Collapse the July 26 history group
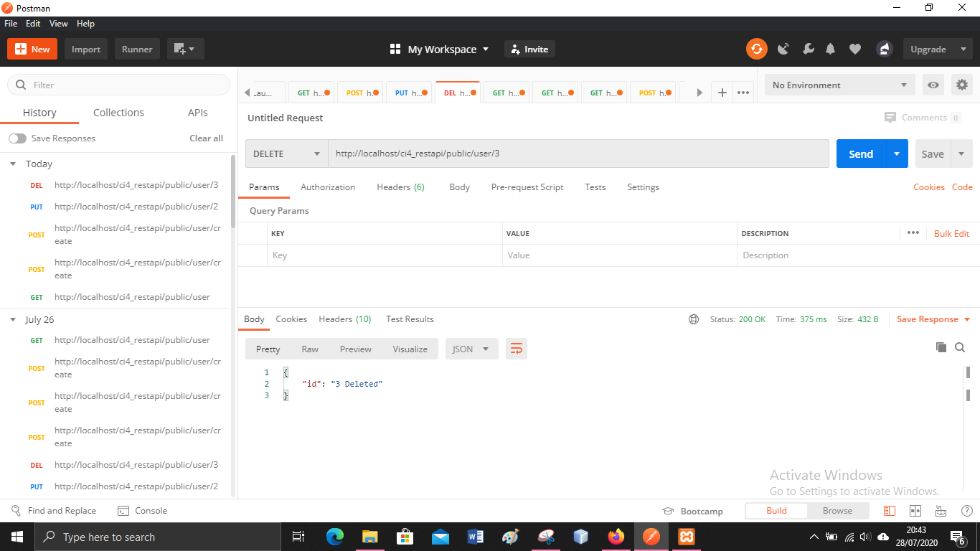The width and height of the screenshot is (980, 551). [x=13, y=319]
